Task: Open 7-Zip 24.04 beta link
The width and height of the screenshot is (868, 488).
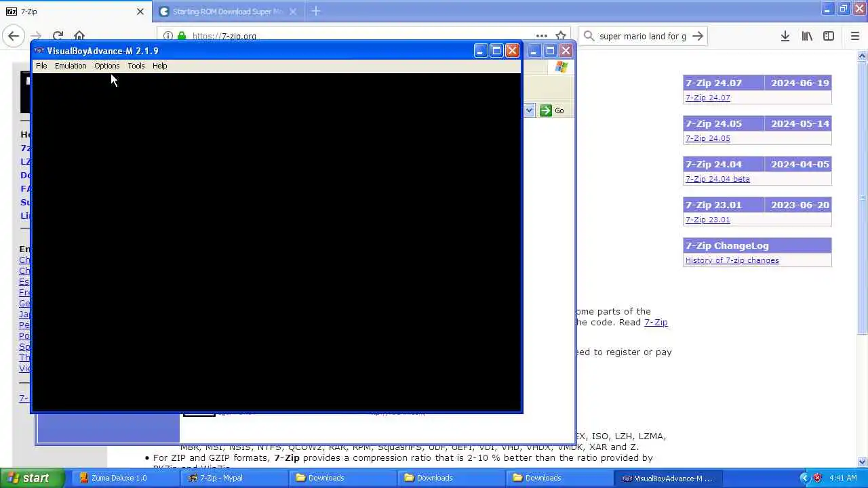Action: (x=717, y=179)
